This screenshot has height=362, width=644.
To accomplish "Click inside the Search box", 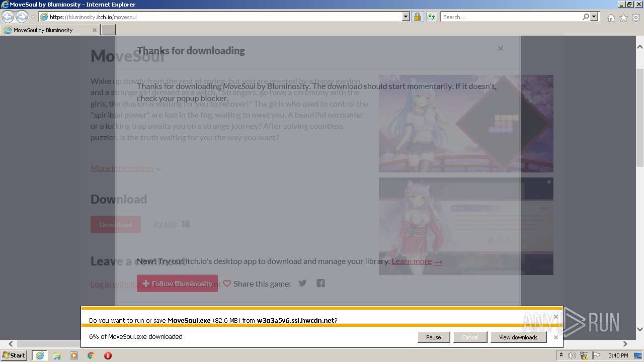I will (511, 17).
